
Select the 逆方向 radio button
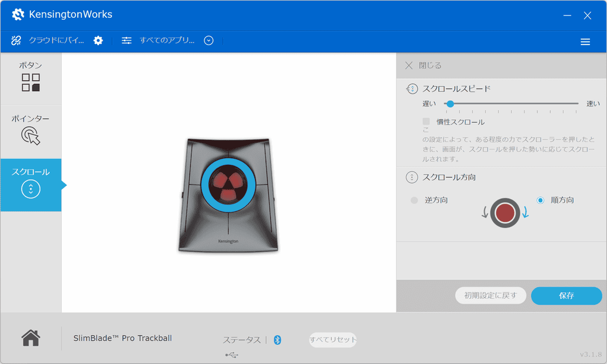click(x=414, y=200)
